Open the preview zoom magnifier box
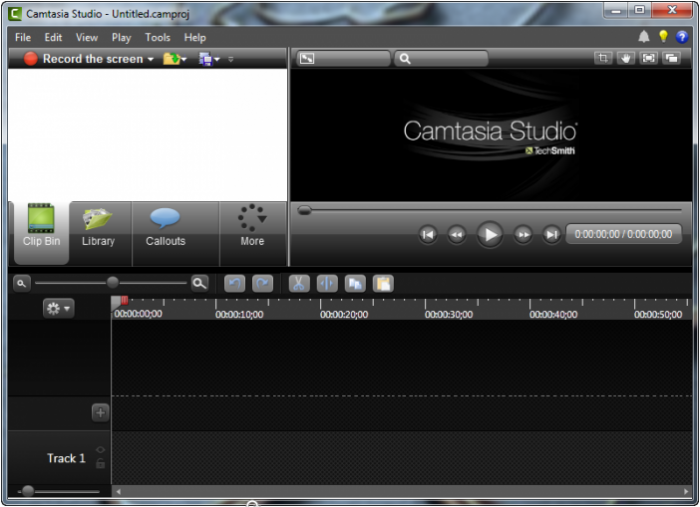 441,58
